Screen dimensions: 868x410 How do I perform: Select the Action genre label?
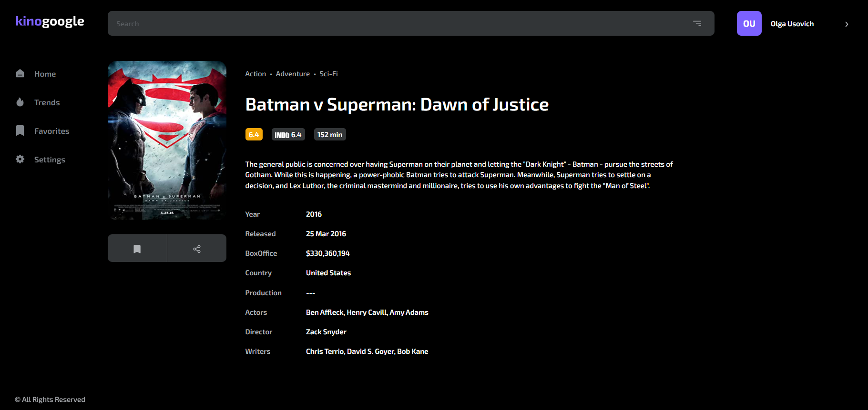click(255, 74)
